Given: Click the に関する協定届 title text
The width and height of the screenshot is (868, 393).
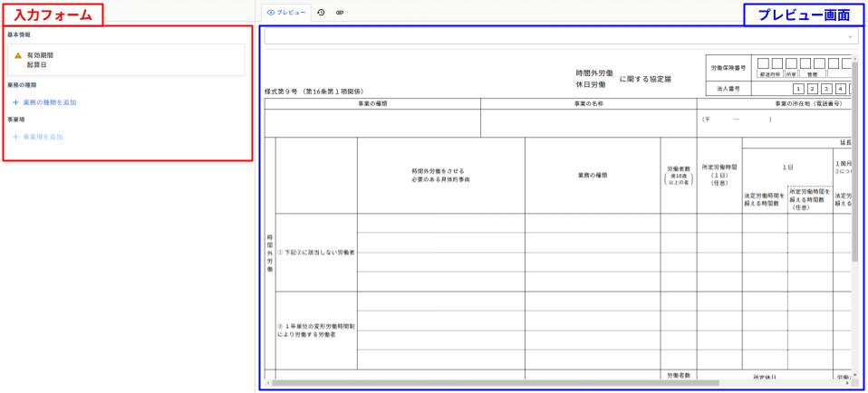Looking at the screenshot, I should pyautogui.click(x=645, y=79).
